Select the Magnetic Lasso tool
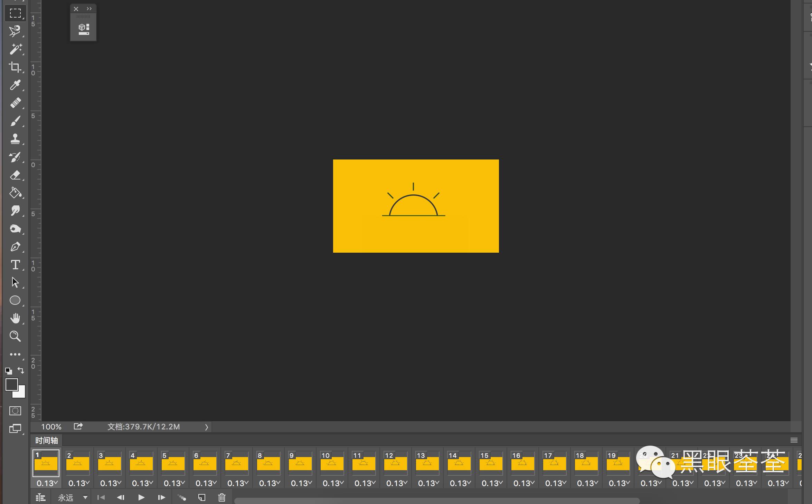This screenshot has width=812, height=504. (15, 31)
